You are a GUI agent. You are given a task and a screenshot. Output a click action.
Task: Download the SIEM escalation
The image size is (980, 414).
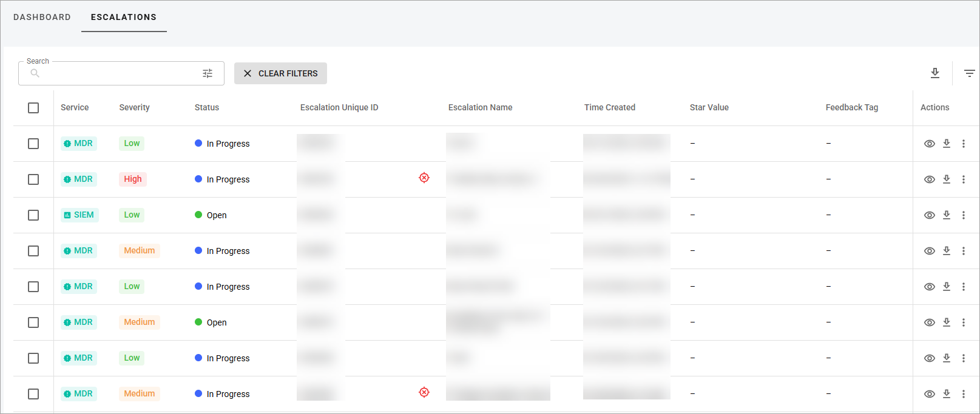947,215
